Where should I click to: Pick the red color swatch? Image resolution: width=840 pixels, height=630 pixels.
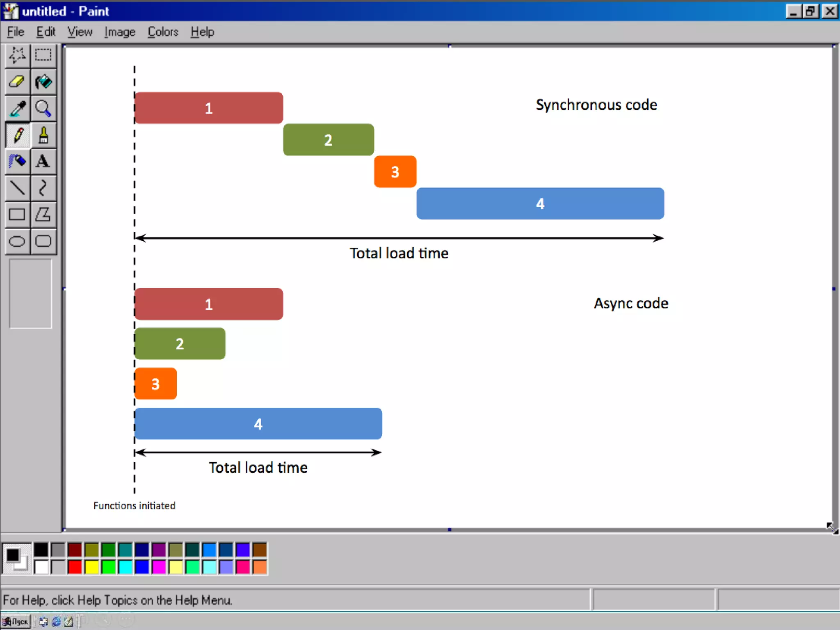[x=75, y=567]
